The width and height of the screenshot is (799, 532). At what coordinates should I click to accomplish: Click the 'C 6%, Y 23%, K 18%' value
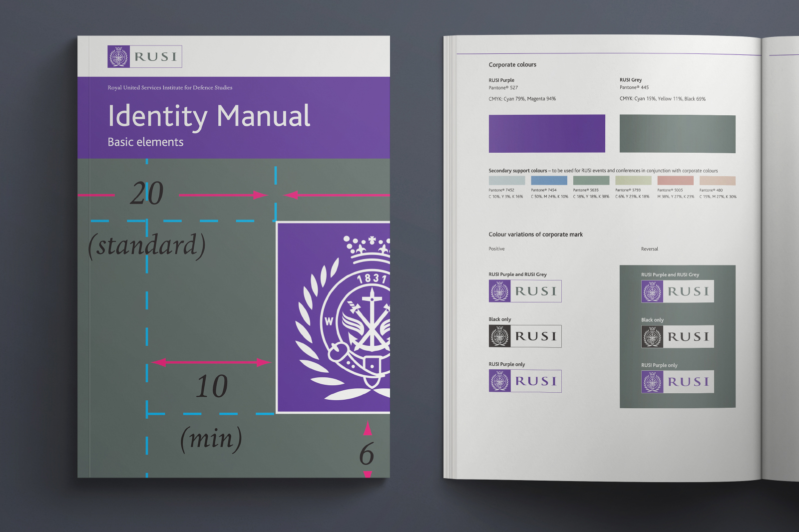[633, 197]
